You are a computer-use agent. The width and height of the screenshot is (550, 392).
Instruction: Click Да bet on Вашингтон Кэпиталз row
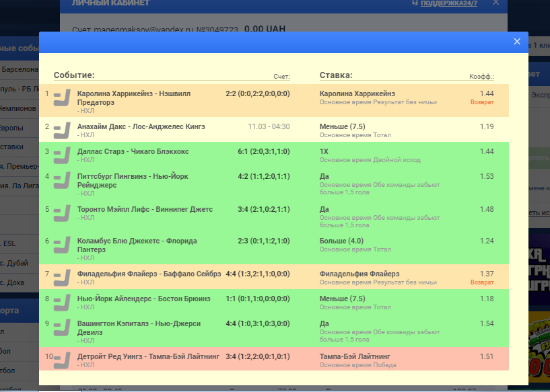[x=324, y=323]
